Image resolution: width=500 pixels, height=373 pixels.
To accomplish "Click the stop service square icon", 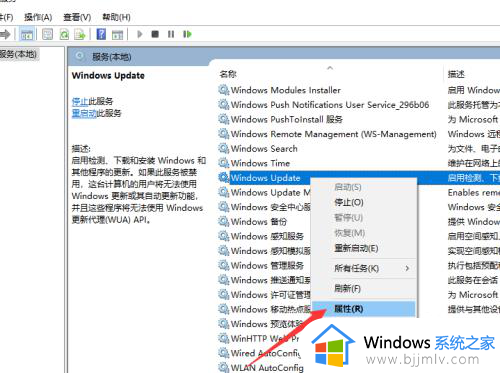I will coord(155,34).
